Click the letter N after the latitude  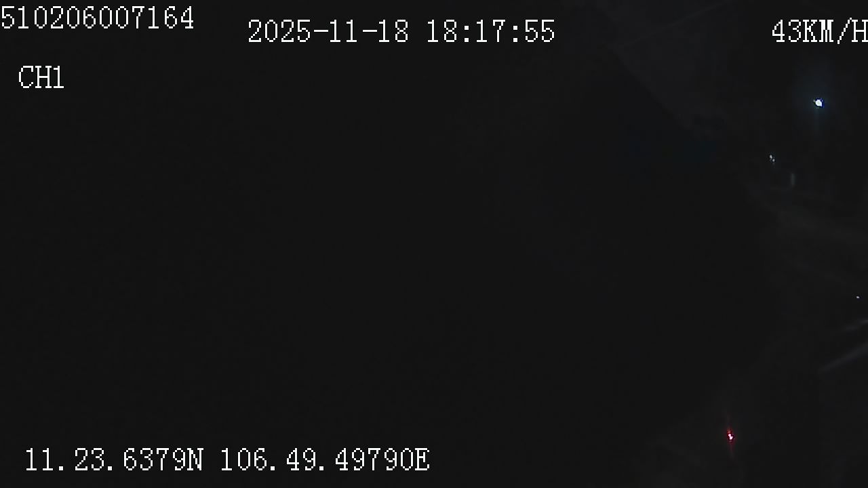[195, 460]
